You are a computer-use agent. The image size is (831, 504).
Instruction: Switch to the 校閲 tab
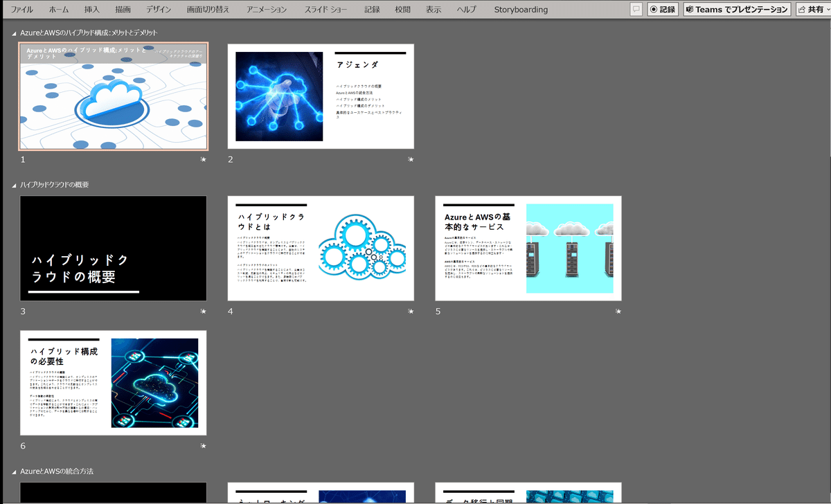[402, 10]
